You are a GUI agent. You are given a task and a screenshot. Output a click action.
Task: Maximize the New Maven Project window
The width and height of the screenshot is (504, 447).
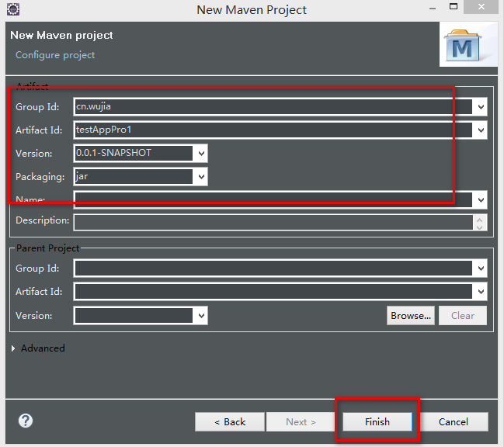tap(454, 6)
